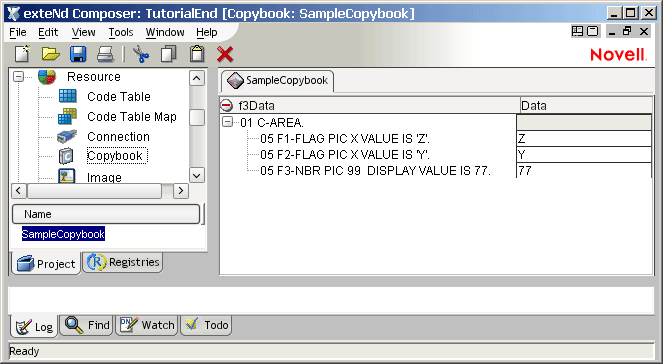663x364 pixels.
Task: Click the Open folder toolbar icon
Action: 50,54
